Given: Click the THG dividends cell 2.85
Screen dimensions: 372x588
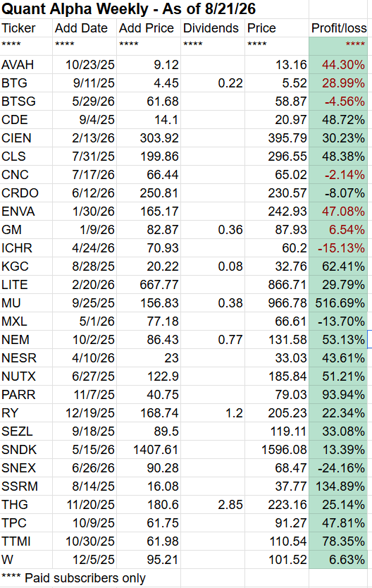Looking at the screenshot, I should point(213,505).
